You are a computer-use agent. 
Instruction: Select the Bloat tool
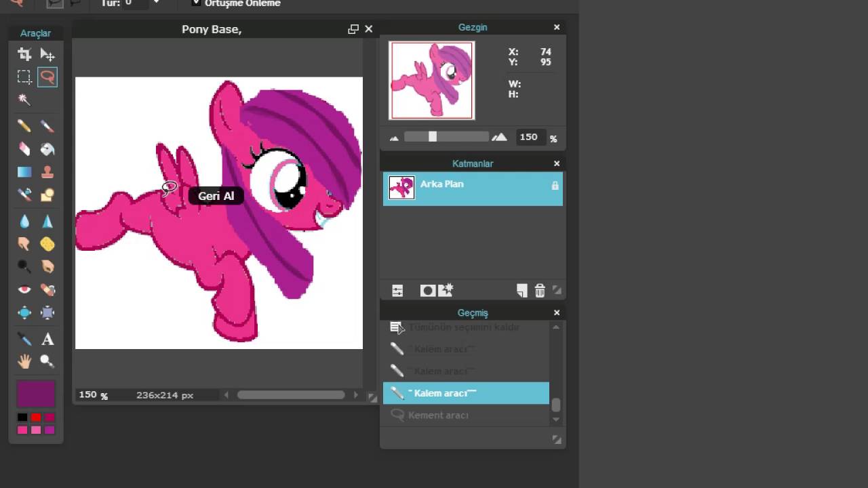(x=24, y=312)
